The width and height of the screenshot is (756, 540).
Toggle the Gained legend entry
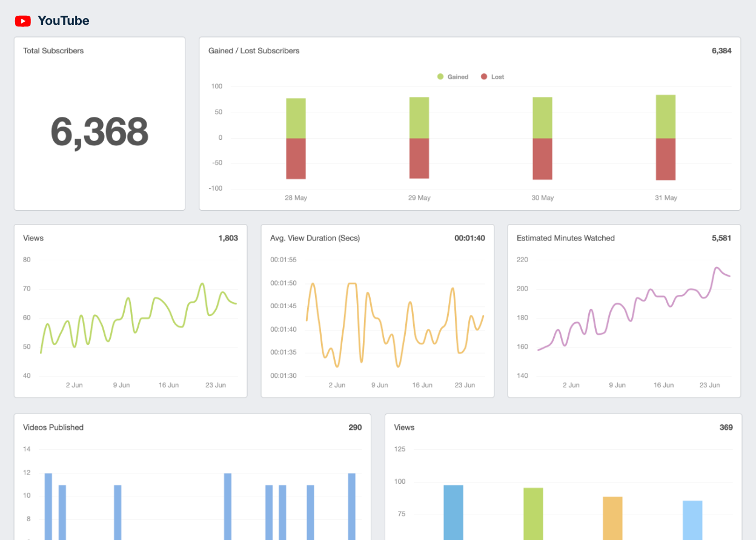(x=453, y=77)
